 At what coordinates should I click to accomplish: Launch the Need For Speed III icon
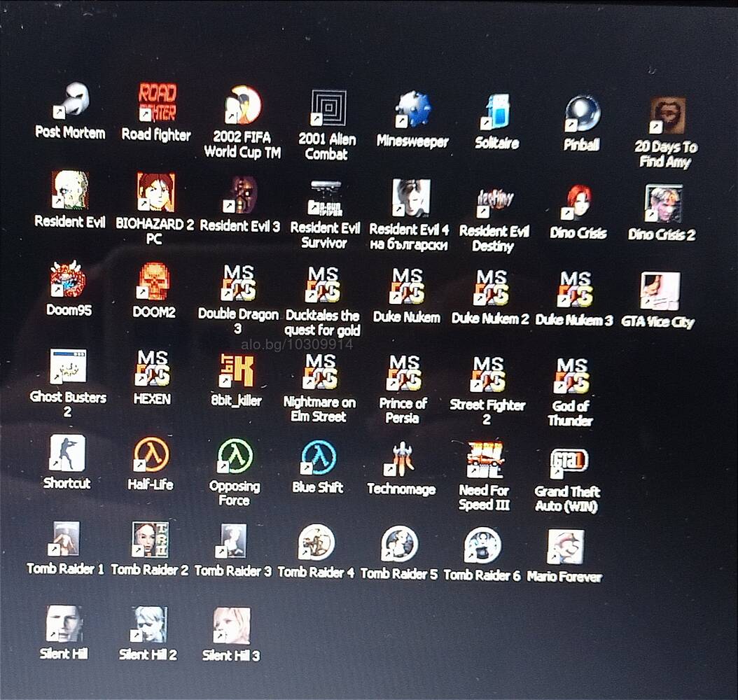(x=485, y=460)
